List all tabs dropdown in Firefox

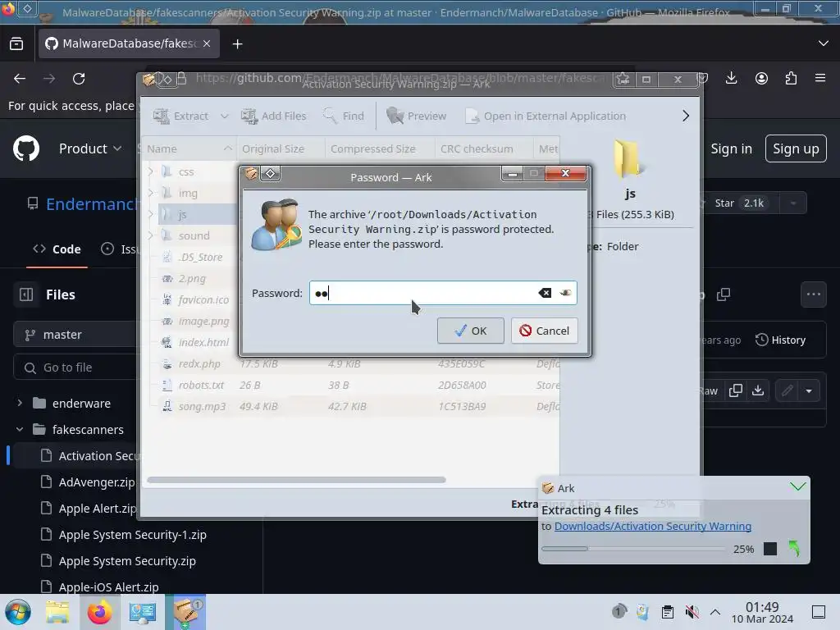click(824, 43)
